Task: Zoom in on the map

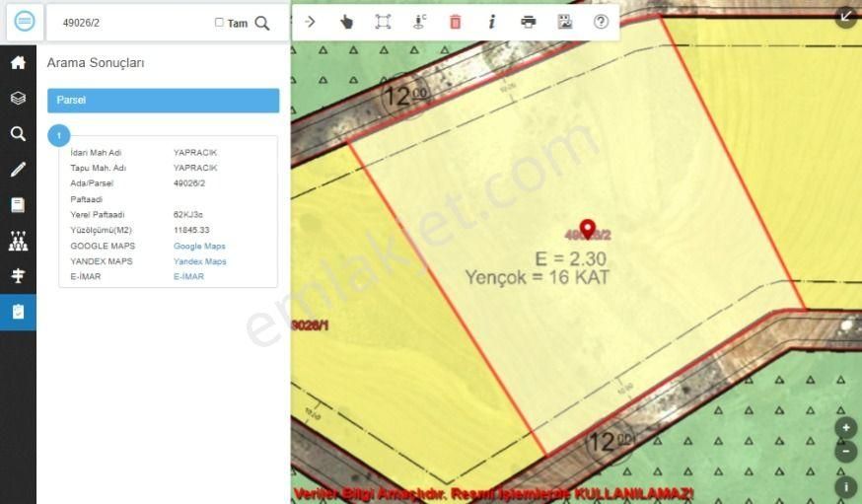Action: 845,429
